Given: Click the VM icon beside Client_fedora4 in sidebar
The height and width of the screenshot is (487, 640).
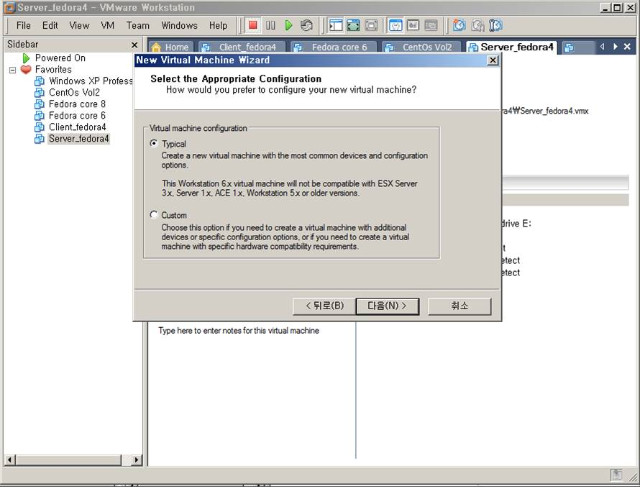Looking at the screenshot, I should 39,127.
